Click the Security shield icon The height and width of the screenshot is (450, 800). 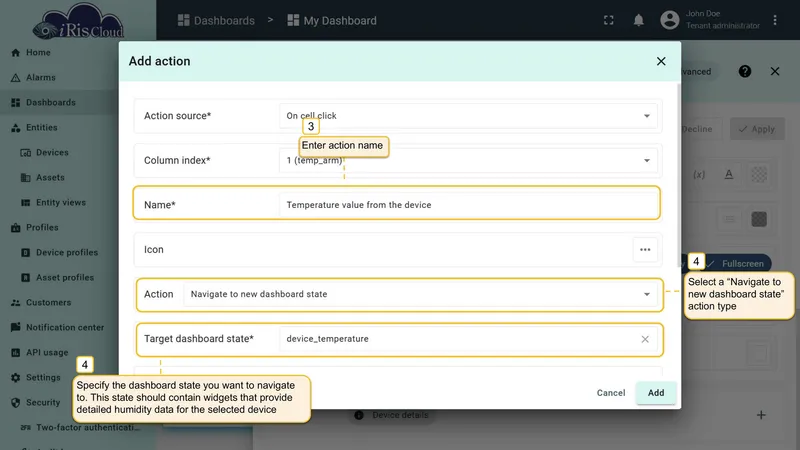click(x=16, y=403)
